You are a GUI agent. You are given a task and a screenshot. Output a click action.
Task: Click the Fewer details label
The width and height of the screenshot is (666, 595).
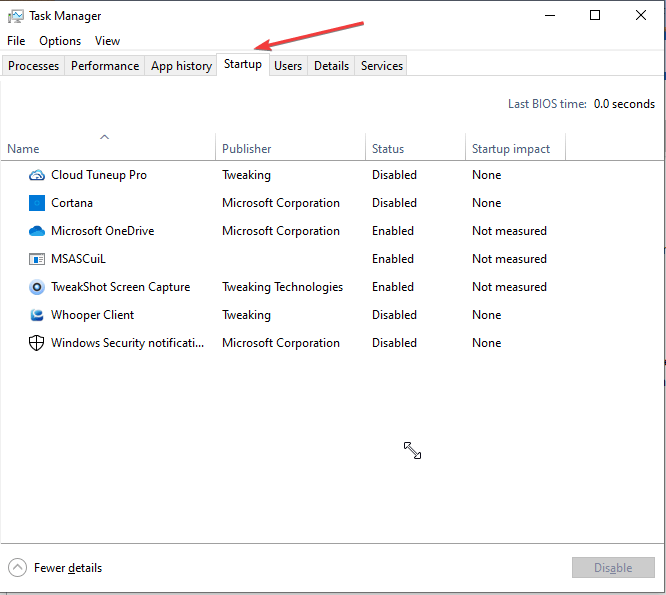(x=68, y=568)
